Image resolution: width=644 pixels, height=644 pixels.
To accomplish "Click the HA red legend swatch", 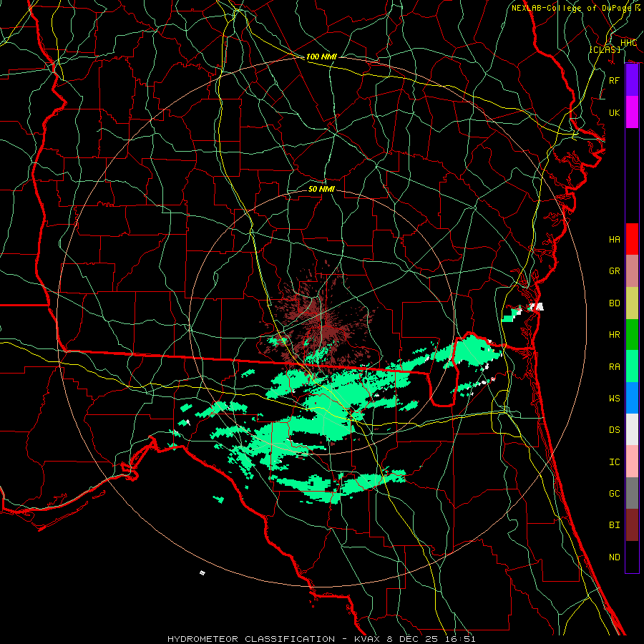I will click(632, 239).
